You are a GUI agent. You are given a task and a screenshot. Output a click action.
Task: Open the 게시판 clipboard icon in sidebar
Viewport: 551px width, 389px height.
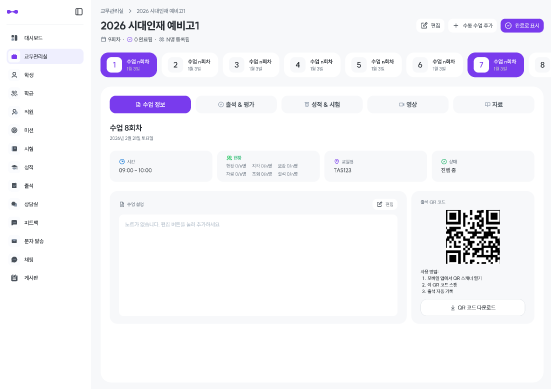pyautogui.click(x=14, y=278)
